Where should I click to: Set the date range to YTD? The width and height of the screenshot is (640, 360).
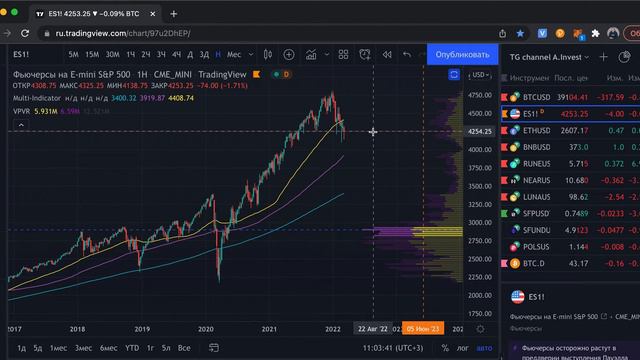pyautogui.click(x=132, y=348)
